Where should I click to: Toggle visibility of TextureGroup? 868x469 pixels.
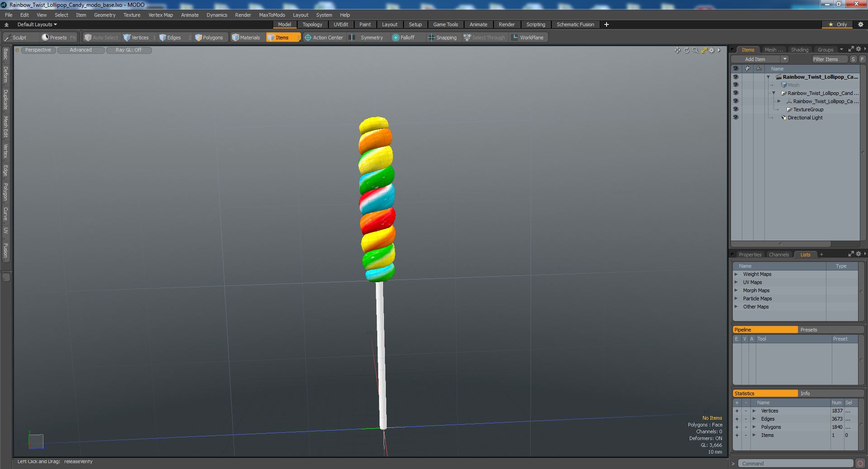pyautogui.click(x=735, y=109)
